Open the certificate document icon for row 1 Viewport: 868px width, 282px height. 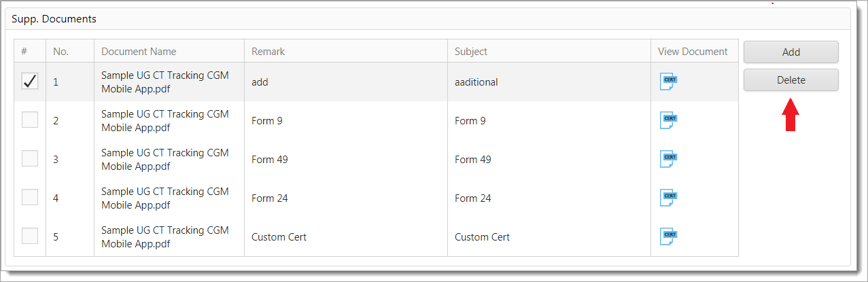[x=669, y=82]
